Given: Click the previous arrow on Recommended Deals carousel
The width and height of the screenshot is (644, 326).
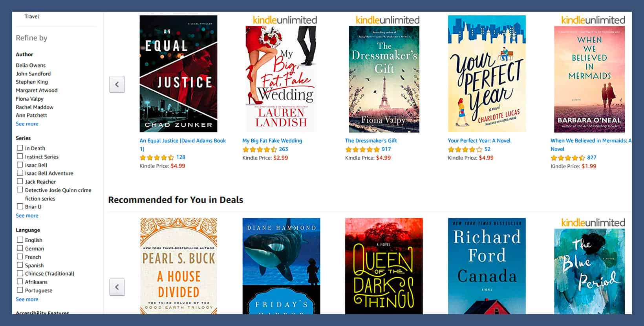Looking at the screenshot, I should tap(117, 287).
